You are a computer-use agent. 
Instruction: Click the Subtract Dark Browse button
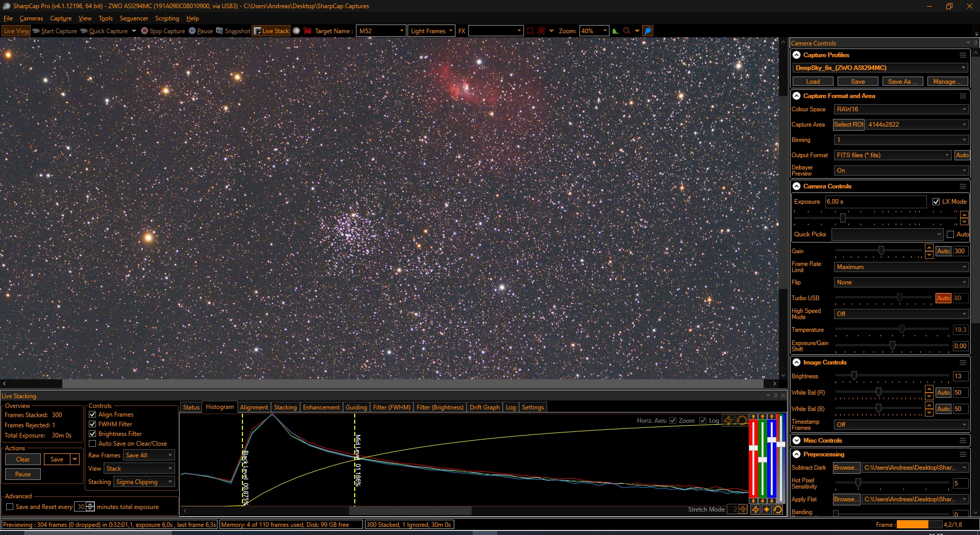tap(846, 468)
